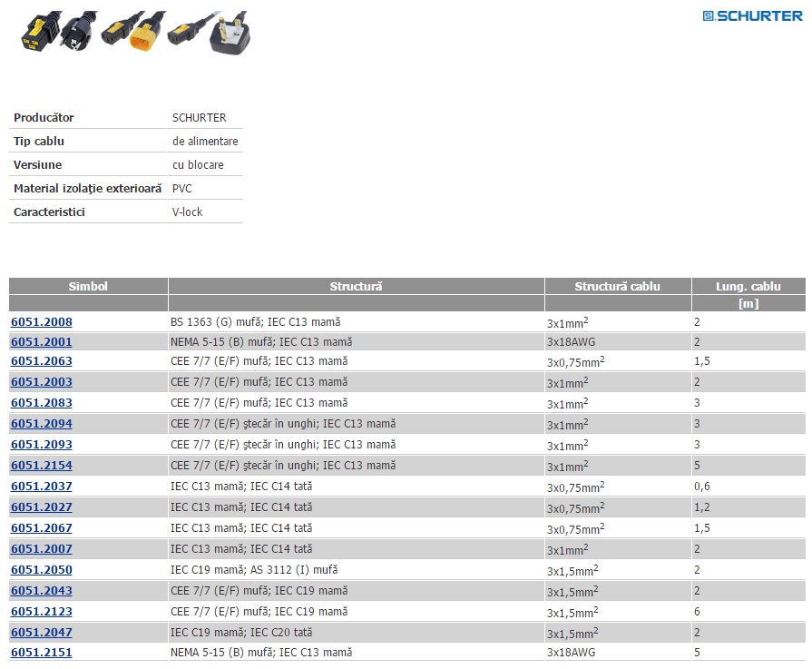
Task: Click the Structură cablu column header
Action: [x=617, y=286]
